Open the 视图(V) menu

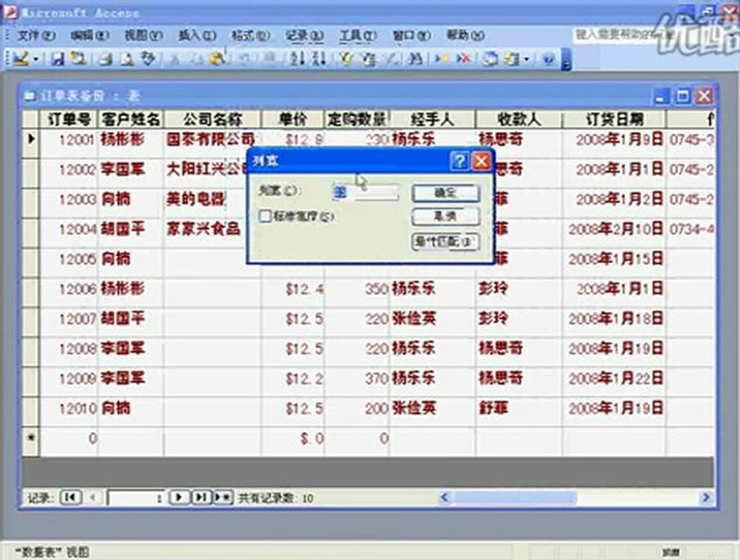[143, 35]
